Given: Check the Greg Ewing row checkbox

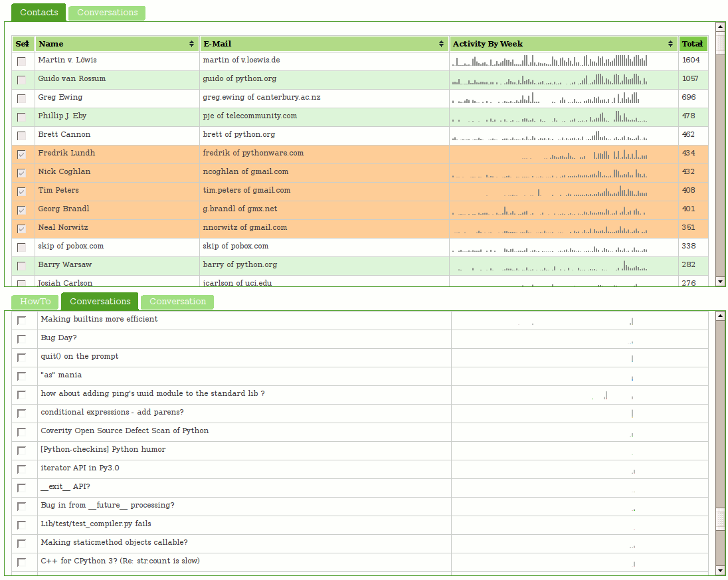Looking at the screenshot, I should (x=21, y=98).
